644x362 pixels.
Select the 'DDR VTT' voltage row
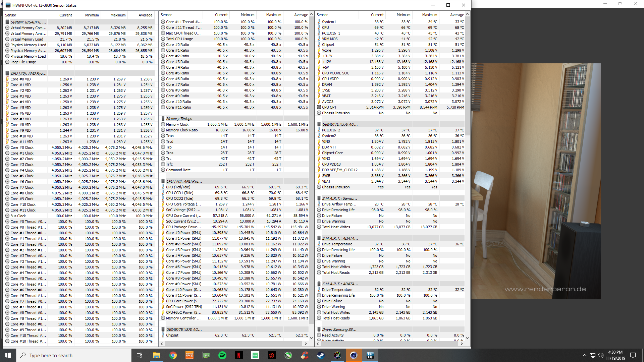390,147
